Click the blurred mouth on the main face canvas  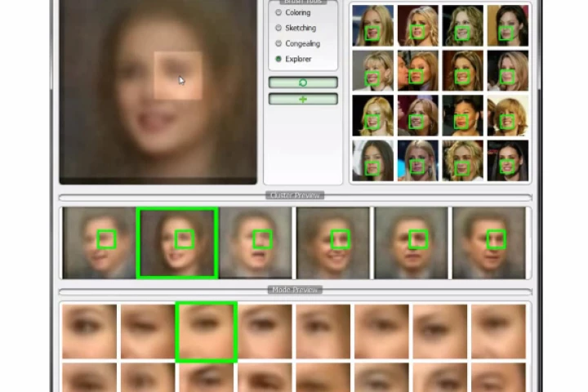[158, 120]
